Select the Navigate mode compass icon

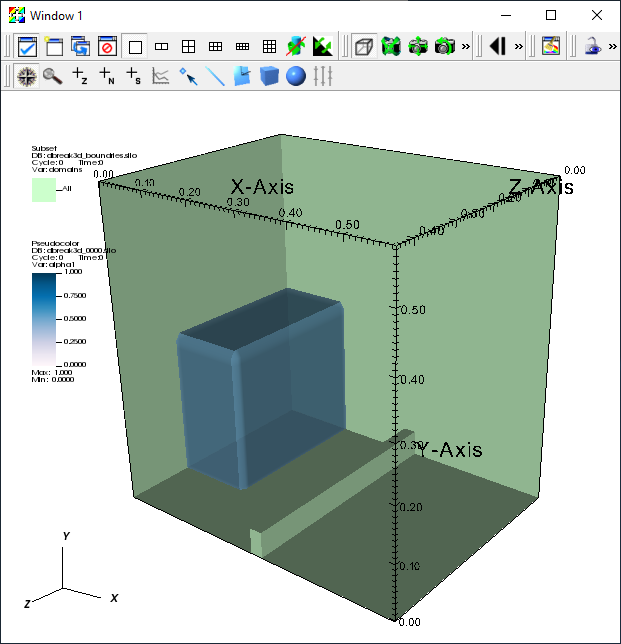(27, 76)
